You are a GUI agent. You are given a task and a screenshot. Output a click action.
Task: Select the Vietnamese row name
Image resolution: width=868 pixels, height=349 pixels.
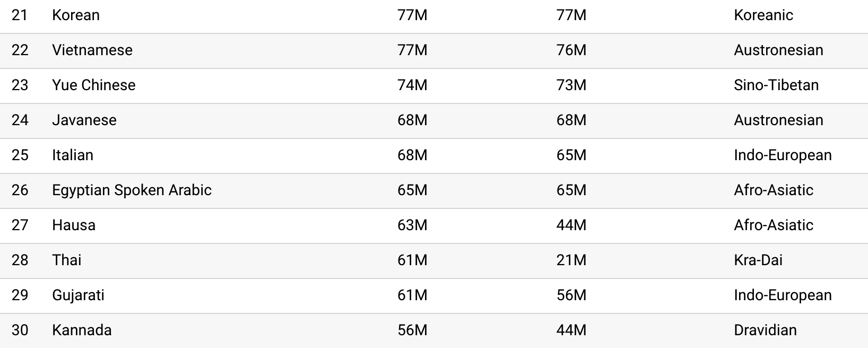click(92, 50)
